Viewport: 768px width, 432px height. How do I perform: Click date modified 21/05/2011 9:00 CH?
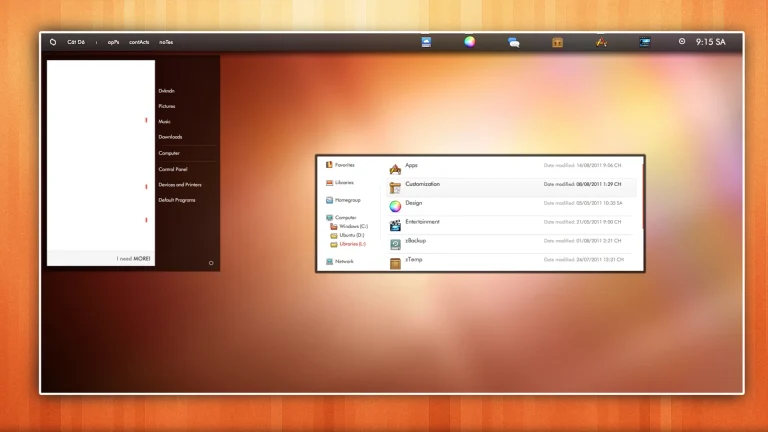tap(582, 222)
